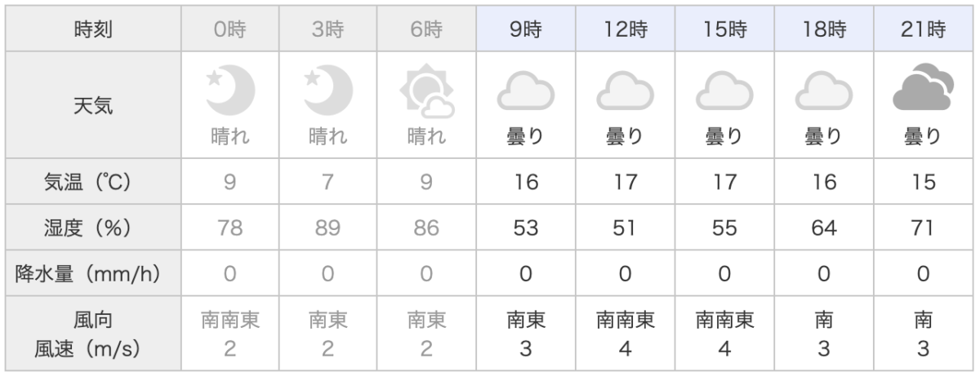Select the 21時 column header

(x=924, y=31)
